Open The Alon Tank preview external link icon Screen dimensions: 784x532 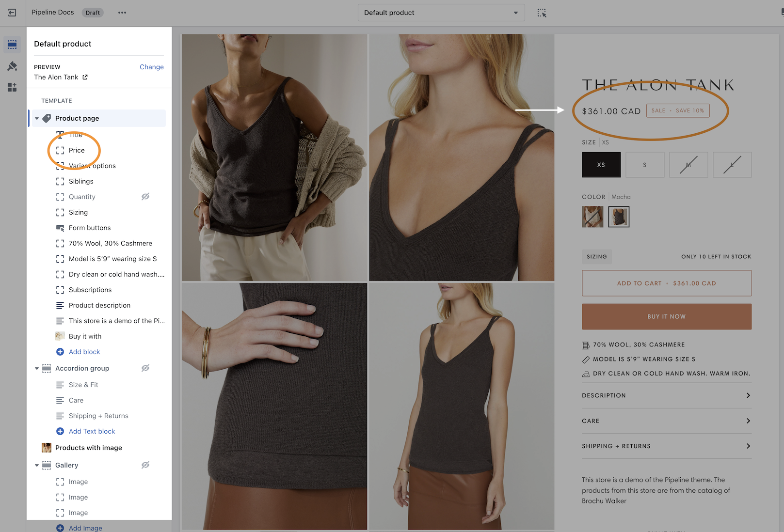pos(85,77)
